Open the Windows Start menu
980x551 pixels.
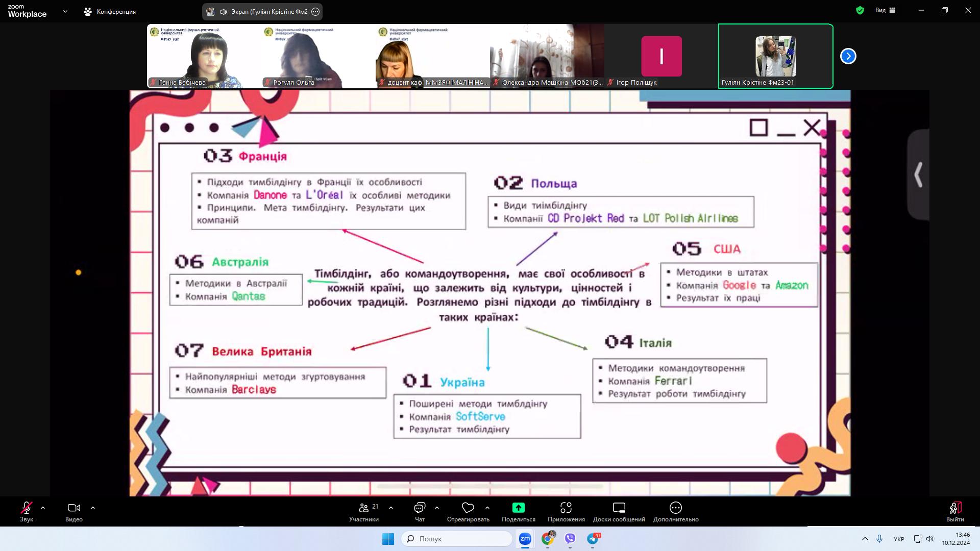(388, 539)
